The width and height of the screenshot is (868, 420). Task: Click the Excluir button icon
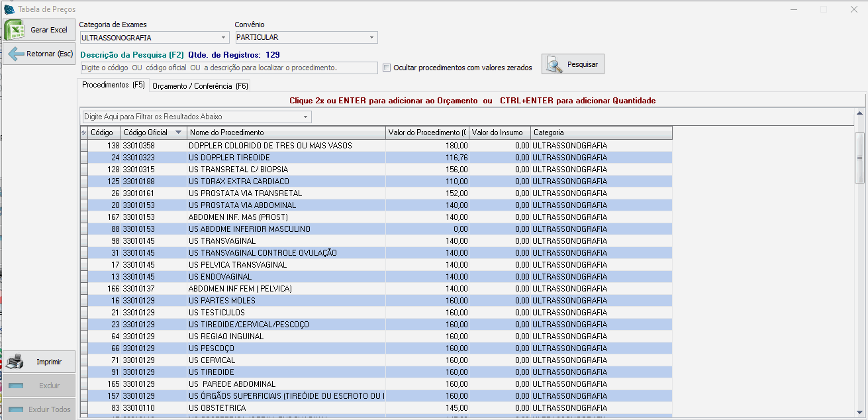pyautogui.click(x=17, y=386)
